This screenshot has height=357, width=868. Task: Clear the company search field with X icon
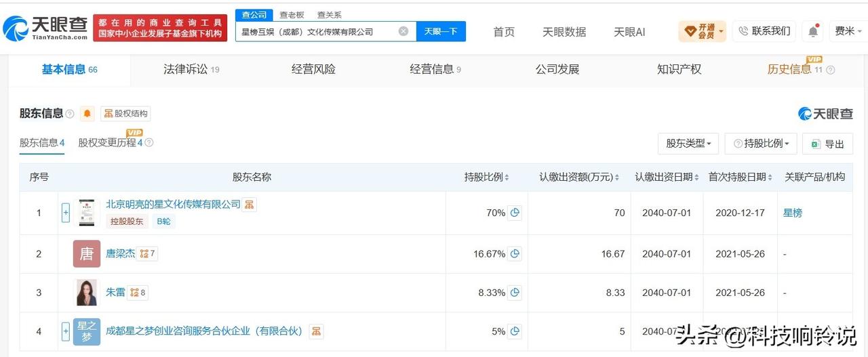(x=403, y=31)
